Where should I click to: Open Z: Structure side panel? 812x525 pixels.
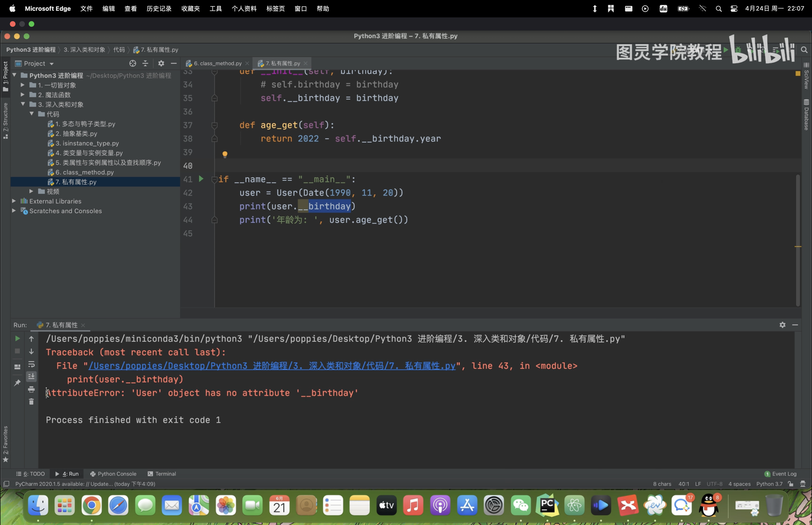click(5, 121)
